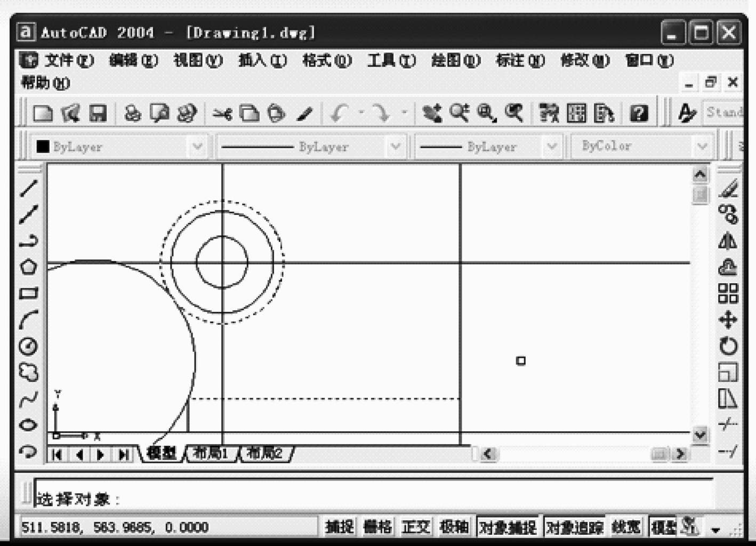Image resolution: width=756 pixels, height=546 pixels.
Task: Toggle 线宽 lineweight display
Action: point(626,527)
